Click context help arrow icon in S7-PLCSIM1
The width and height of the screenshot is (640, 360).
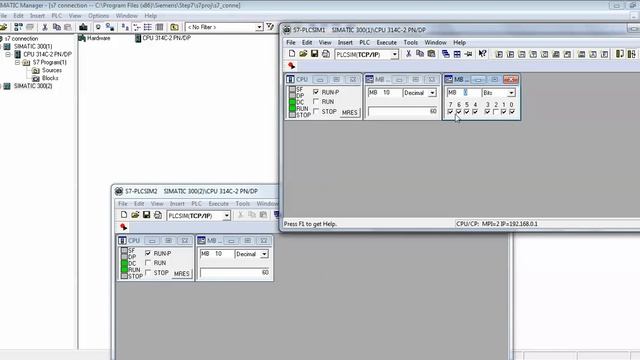tap(482, 54)
